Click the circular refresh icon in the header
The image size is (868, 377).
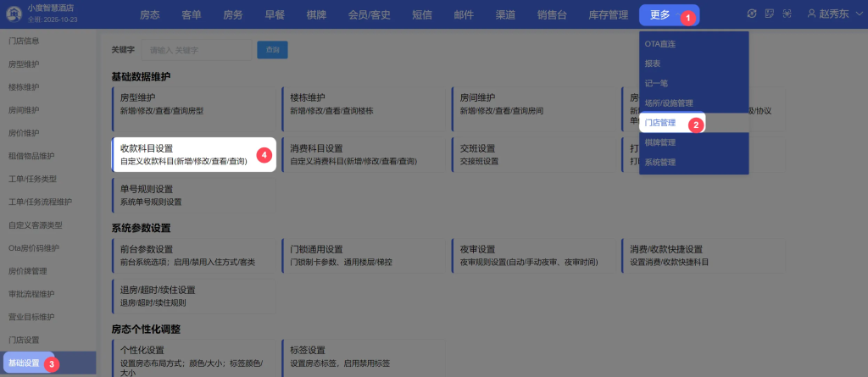[751, 14]
